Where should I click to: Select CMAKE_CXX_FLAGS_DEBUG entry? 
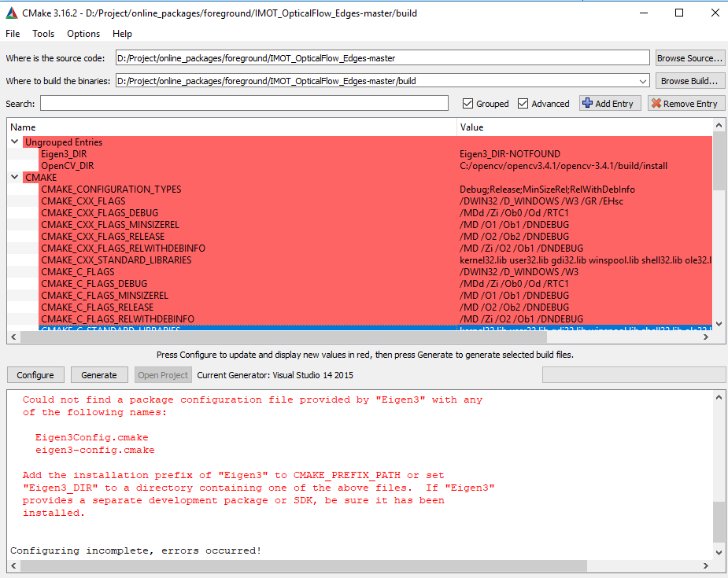point(99,213)
